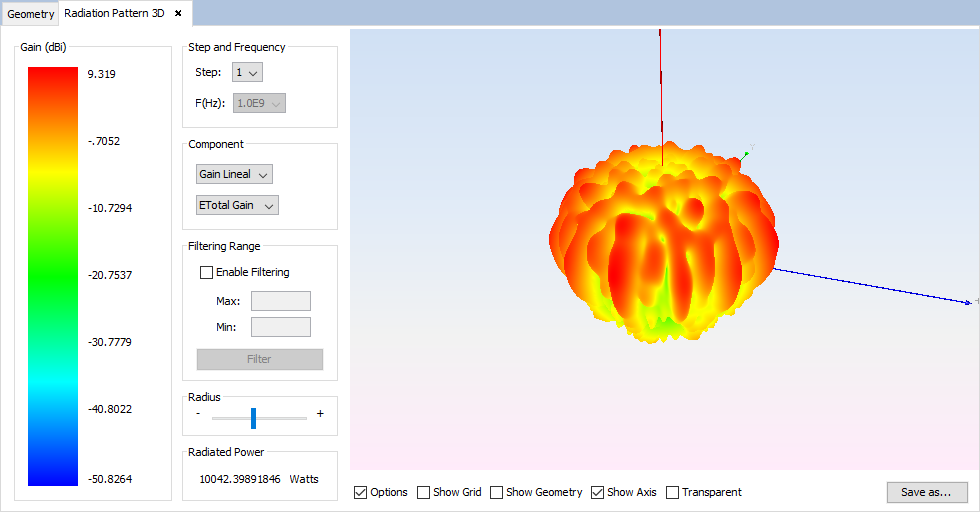Expand the Gain Lineal component dropdown
980x512 pixels.
(234, 174)
